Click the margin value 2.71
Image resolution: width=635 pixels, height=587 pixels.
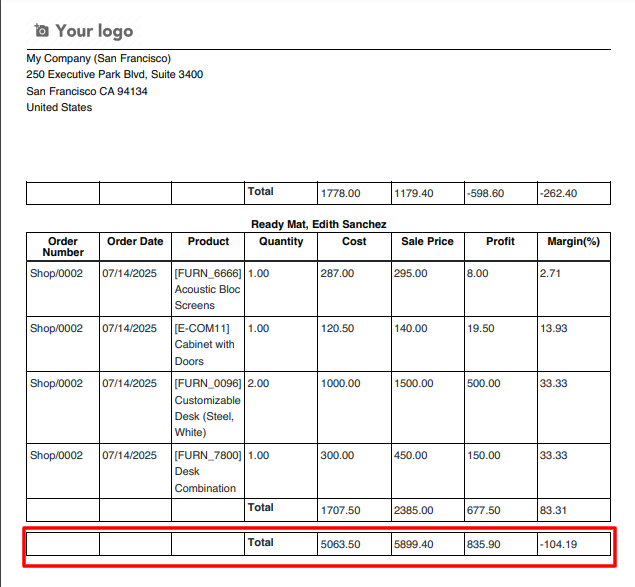(x=550, y=273)
